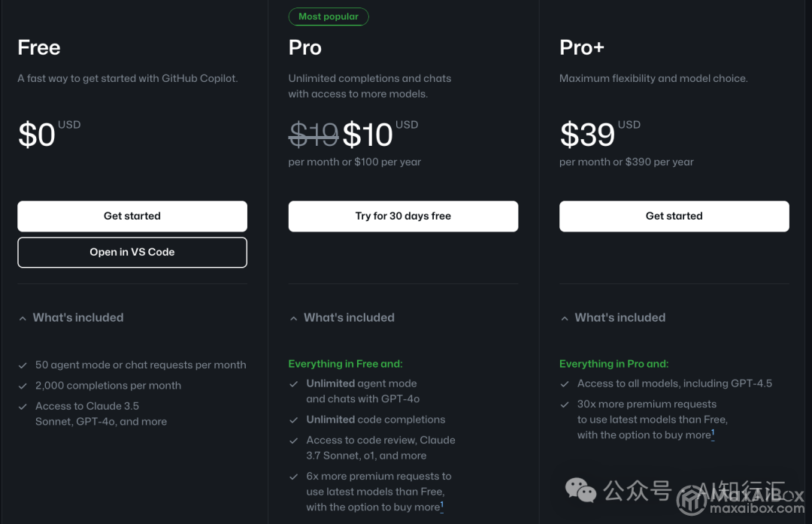Click checkmark icon beside 50 agent mode requests

click(23, 365)
